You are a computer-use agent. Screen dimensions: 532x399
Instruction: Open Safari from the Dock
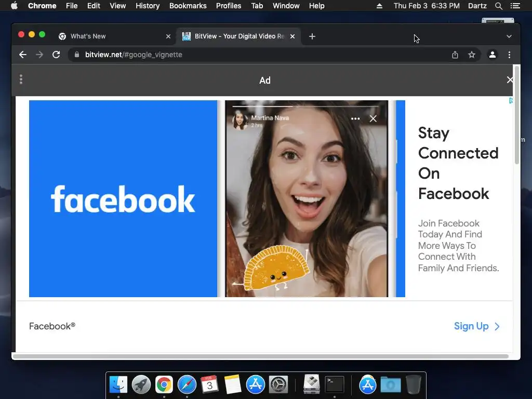click(x=187, y=385)
